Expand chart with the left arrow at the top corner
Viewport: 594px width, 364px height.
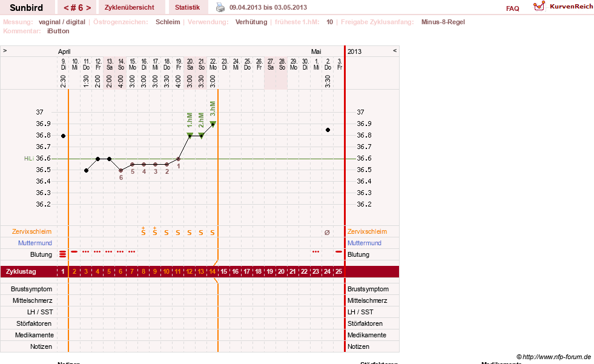(5, 50)
